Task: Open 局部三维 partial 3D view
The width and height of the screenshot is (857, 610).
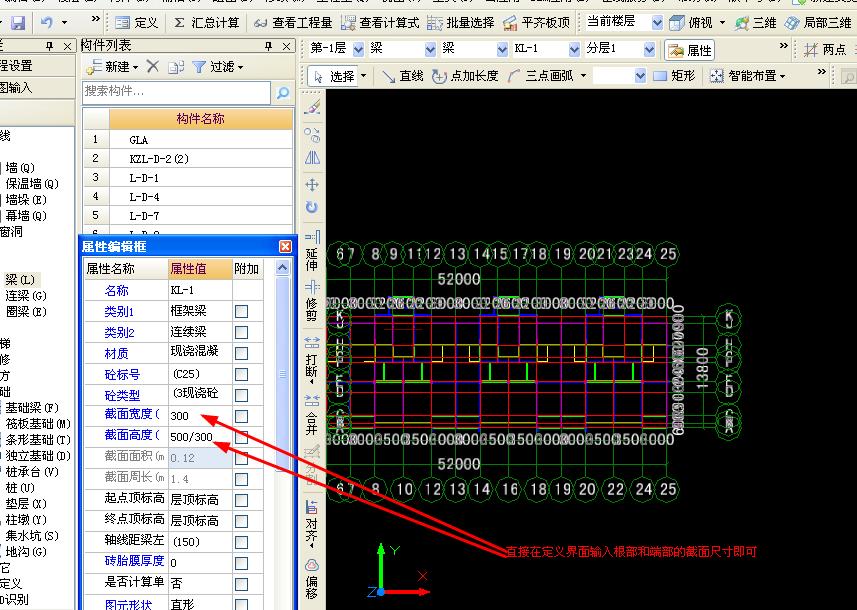Action: click(818, 23)
